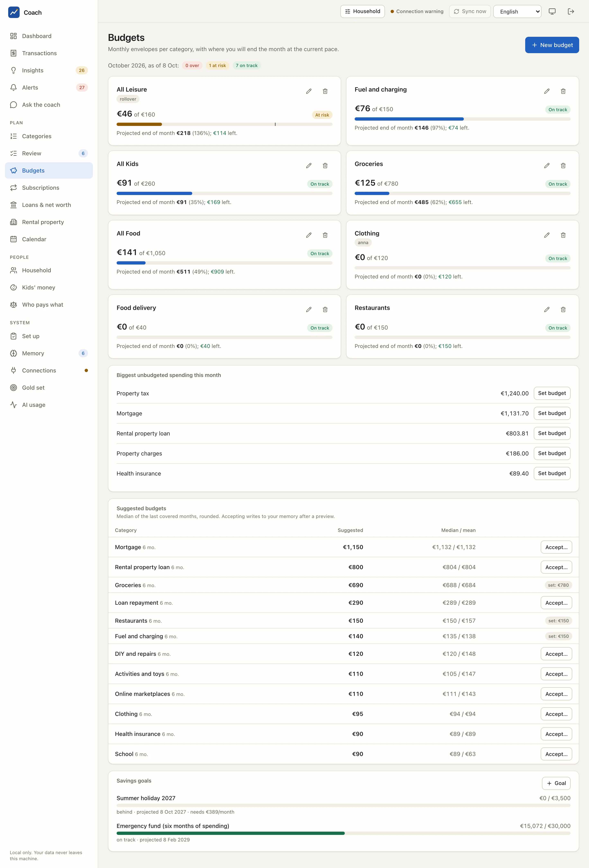
Task: Click the All Leisure progress bar
Action: tap(224, 124)
